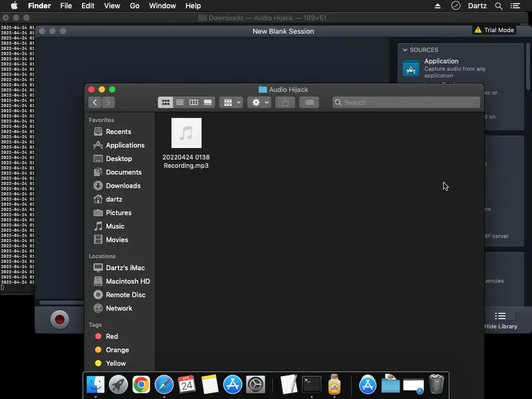Open Calendar from the Dock
This screenshot has height=399, width=532.
coord(187,384)
